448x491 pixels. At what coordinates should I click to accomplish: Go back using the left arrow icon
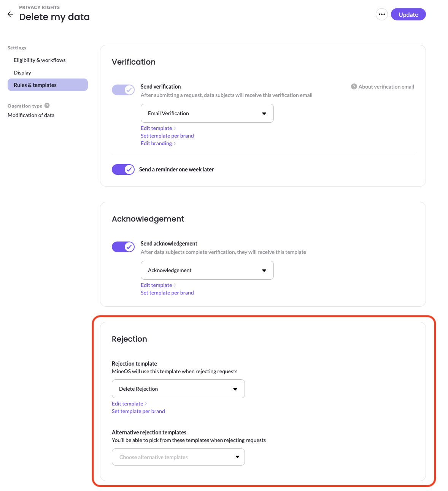tap(10, 14)
